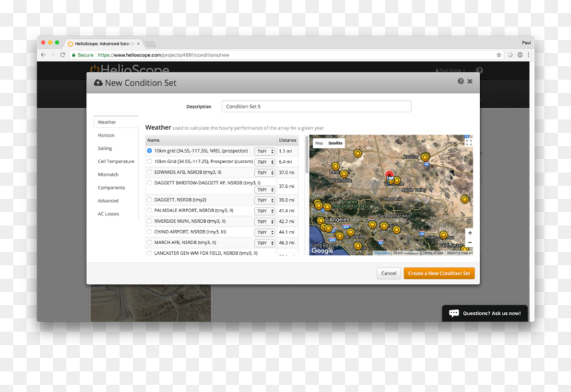Select the 10km Grid Prospector (custom) radio button
This screenshot has height=392, width=571.
(x=149, y=161)
